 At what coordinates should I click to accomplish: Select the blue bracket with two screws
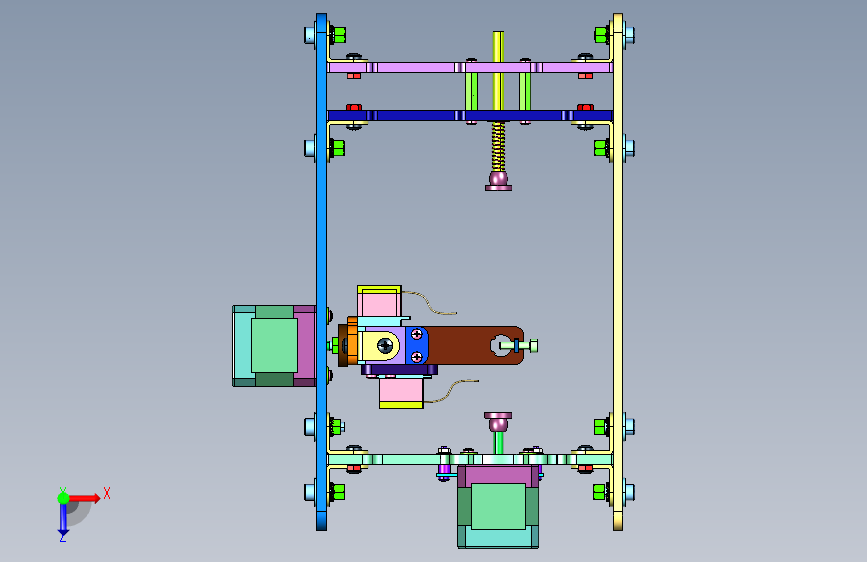tap(417, 345)
